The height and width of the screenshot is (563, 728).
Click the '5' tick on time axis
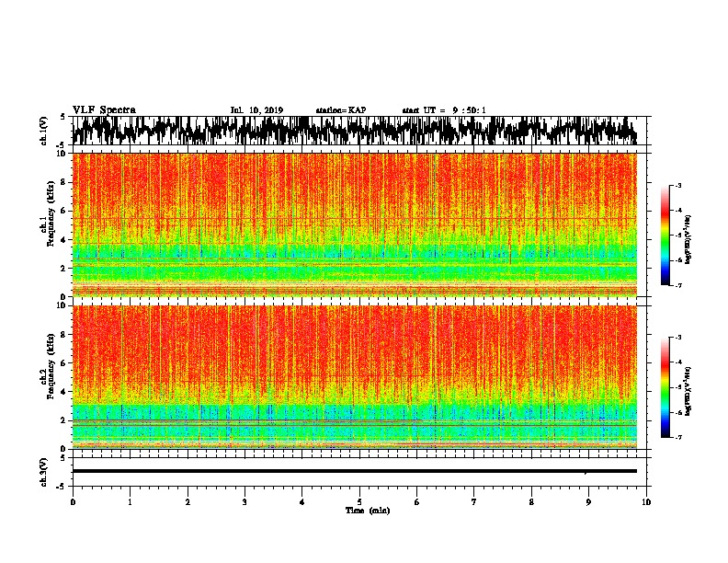[359, 502]
